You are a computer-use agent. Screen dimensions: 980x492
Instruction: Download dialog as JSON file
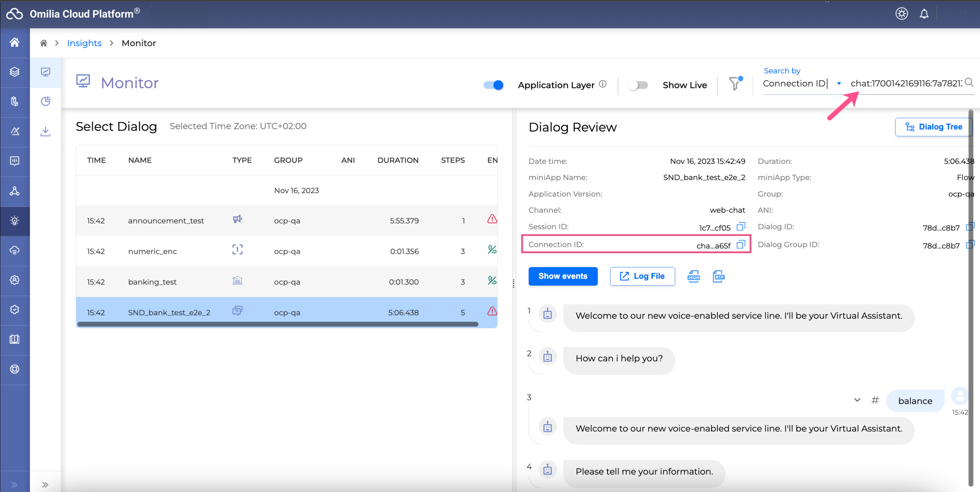click(693, 276)
